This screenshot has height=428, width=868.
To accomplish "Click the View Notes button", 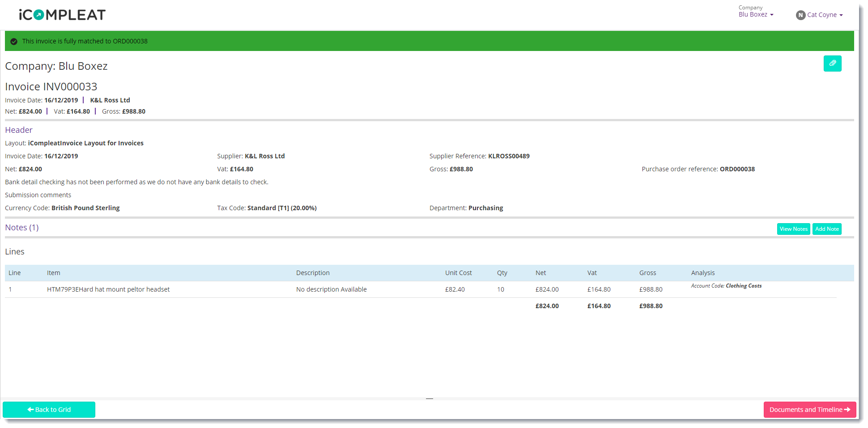I will pos(793,229).
